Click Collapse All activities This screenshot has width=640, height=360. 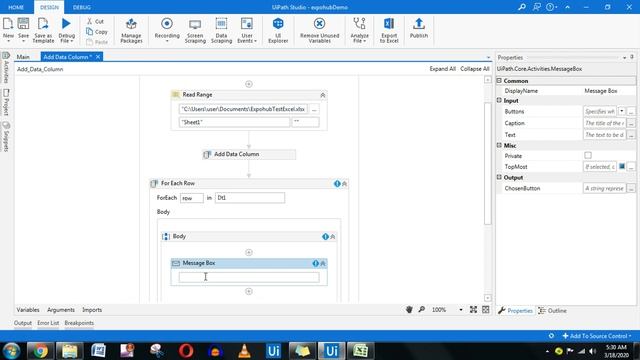click(x=475, y=69)
